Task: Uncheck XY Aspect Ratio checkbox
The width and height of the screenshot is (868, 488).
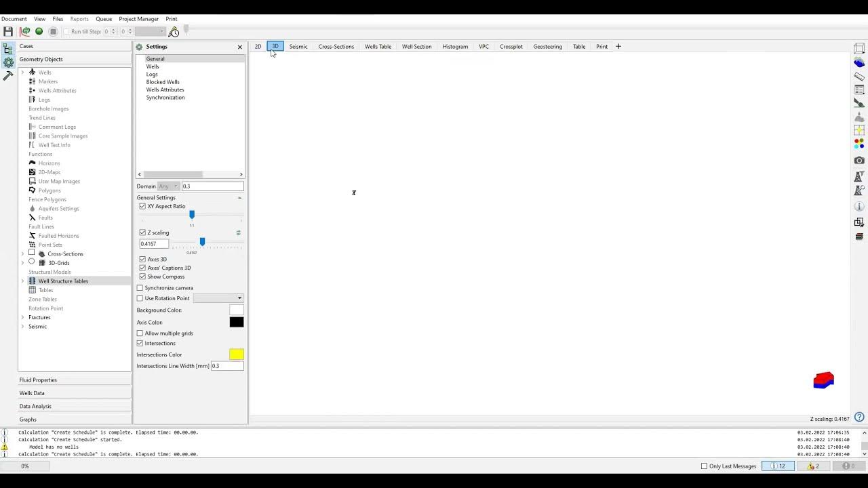Action: pyautogui.click(x=142, y=206)
